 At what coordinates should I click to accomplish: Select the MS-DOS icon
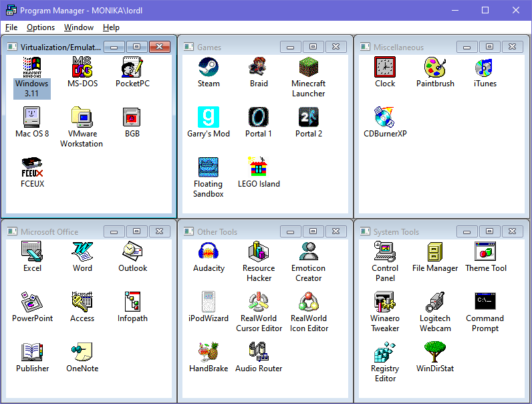82,67
